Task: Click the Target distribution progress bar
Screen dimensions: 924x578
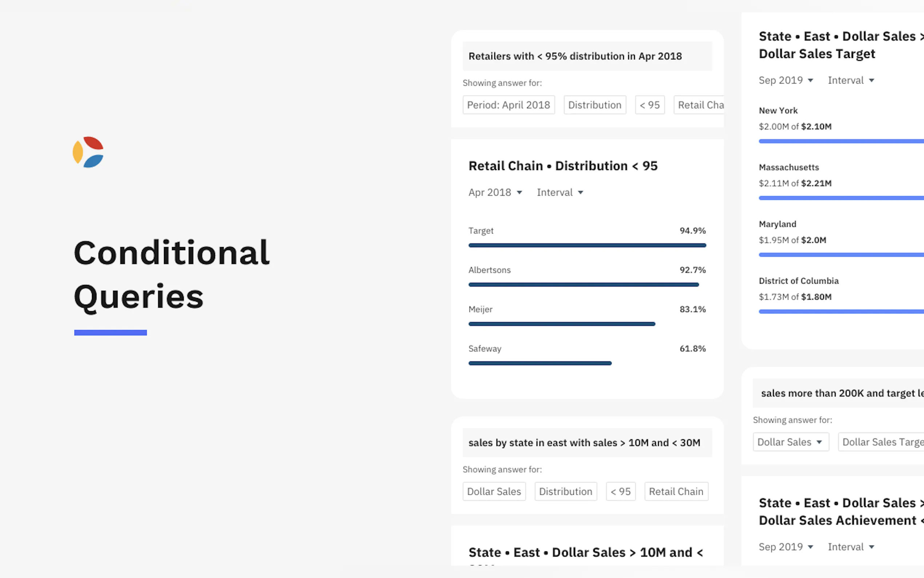Action: 587,245
